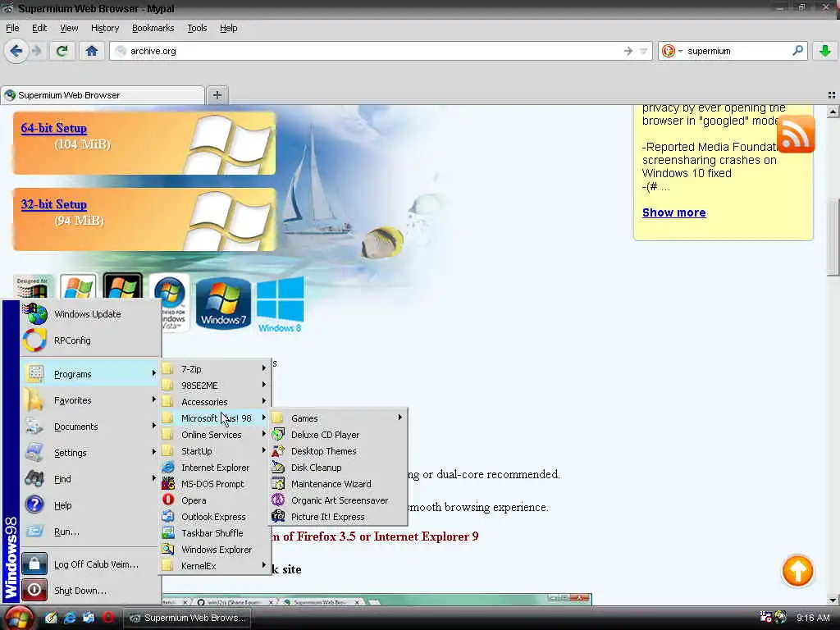This screenshot has width=840, height=630.
Task: Open Internet Explorer from Programs menu
Action: coord(215,468)
